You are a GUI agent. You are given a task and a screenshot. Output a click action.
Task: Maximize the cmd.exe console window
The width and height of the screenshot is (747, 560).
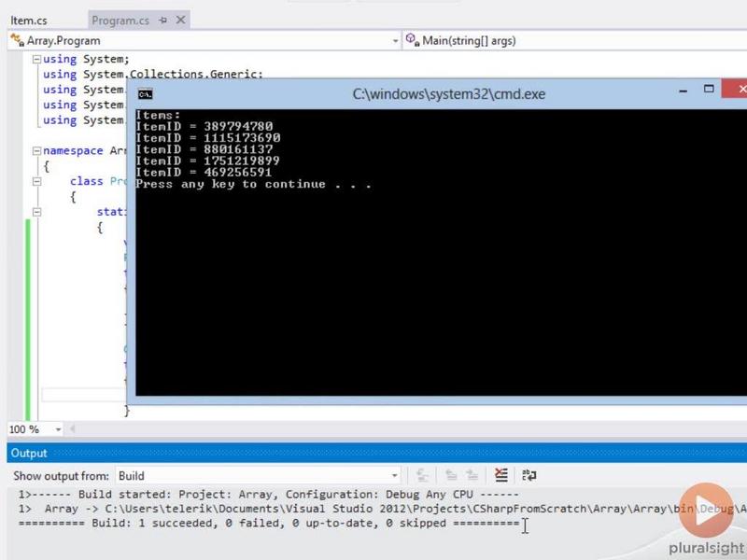(709, 89)
